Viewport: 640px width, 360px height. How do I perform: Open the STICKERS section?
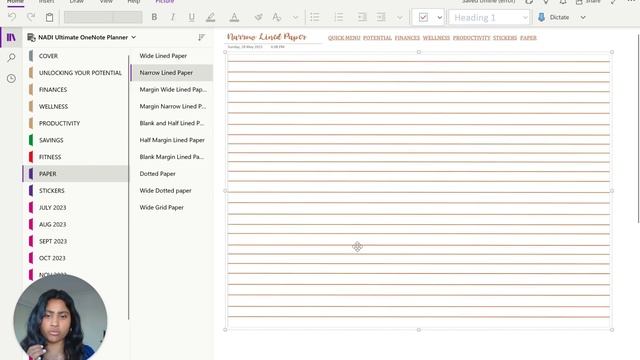tap(76, 191)
